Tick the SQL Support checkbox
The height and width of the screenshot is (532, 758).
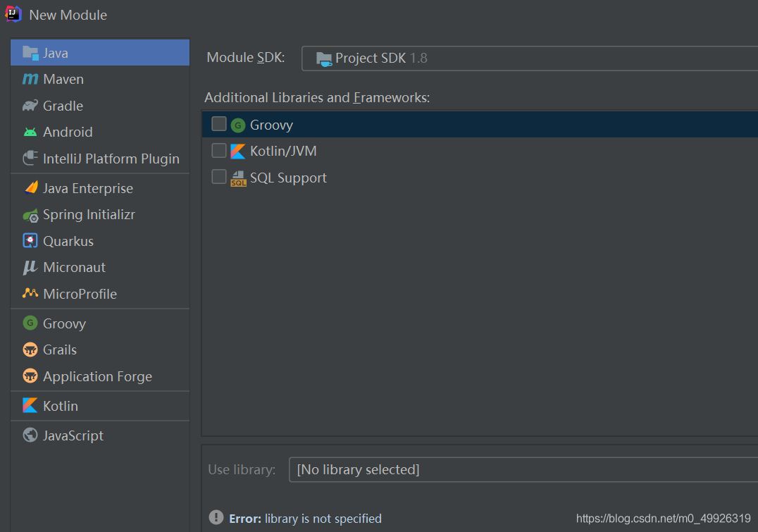click(x=219, y=177)
